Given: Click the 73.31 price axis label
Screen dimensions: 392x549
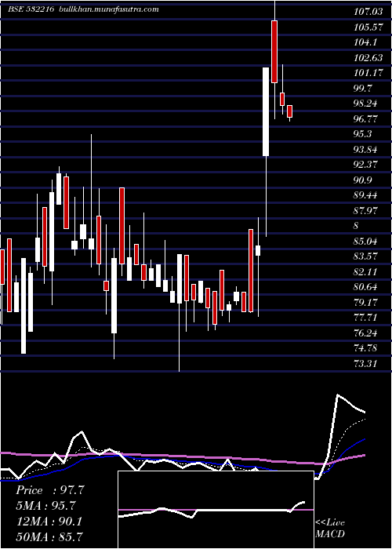Looking at the screenshot, I should tap(365, 364).
